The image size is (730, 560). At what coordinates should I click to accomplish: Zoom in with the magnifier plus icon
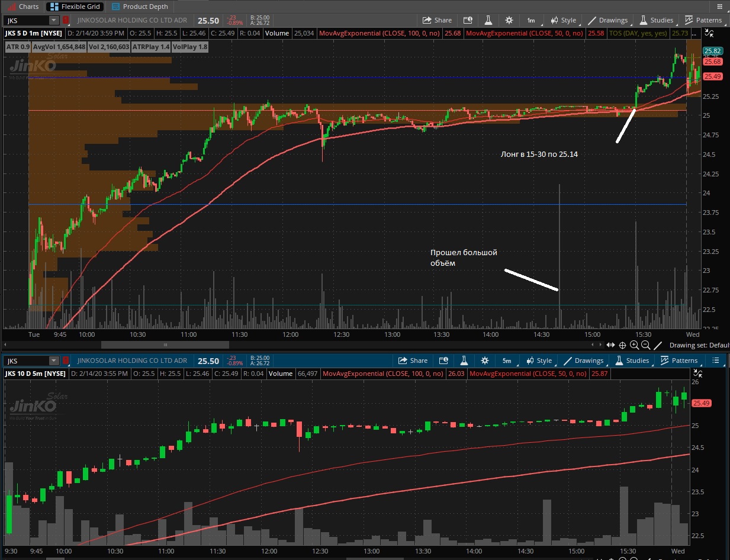point(634,345)
